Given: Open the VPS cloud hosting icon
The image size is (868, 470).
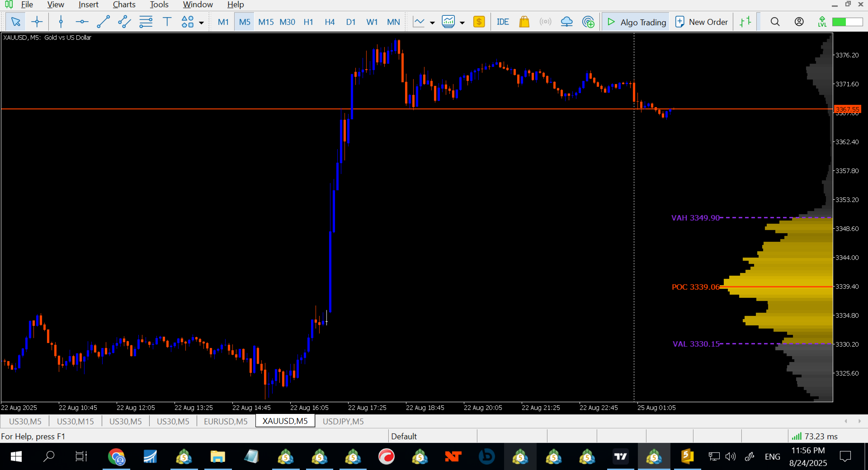Looking at the screenshot, I should pyautogui.click(x=566, y=22).
